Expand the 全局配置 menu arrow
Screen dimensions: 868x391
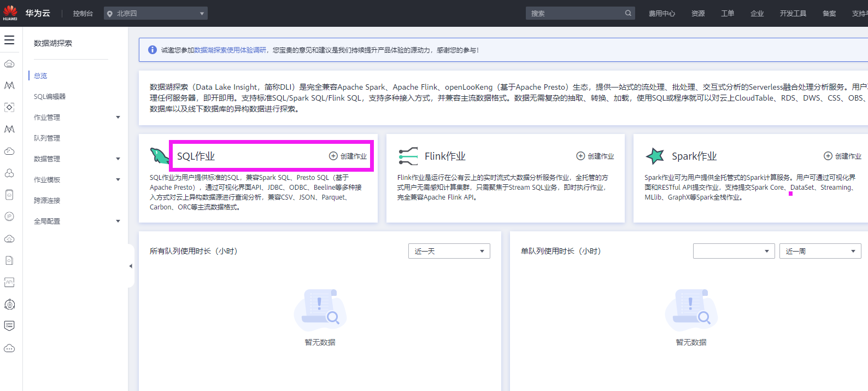[x=118, y=221]
